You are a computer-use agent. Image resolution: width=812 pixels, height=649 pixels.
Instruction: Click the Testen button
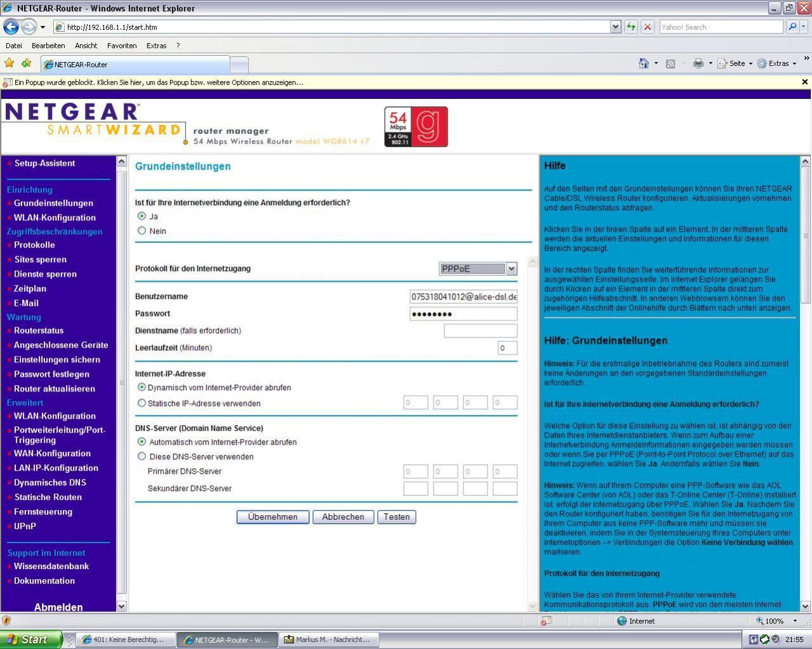[x=397, y=517]
